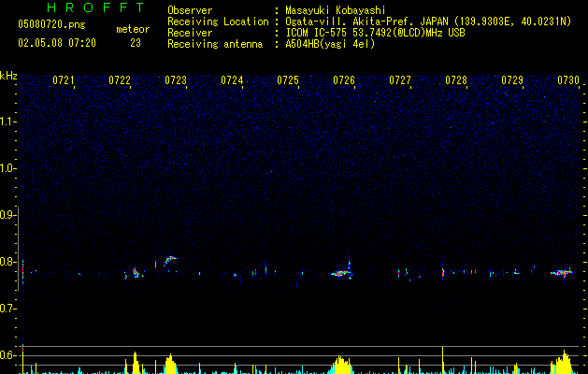The height and width of the screenshot is (374, 588).
Task: Click the Observer label
Action: coord(190,10)
